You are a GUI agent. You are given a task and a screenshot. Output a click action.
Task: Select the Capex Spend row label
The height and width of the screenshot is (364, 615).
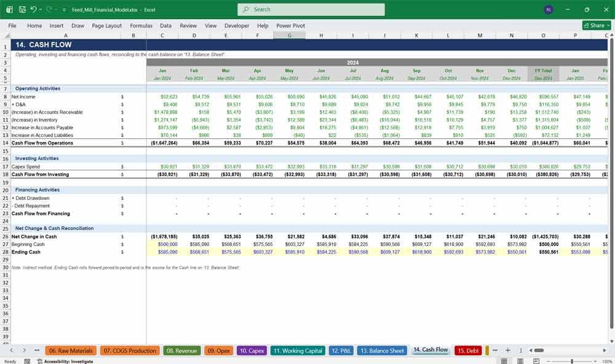click(x=25, y=167)
